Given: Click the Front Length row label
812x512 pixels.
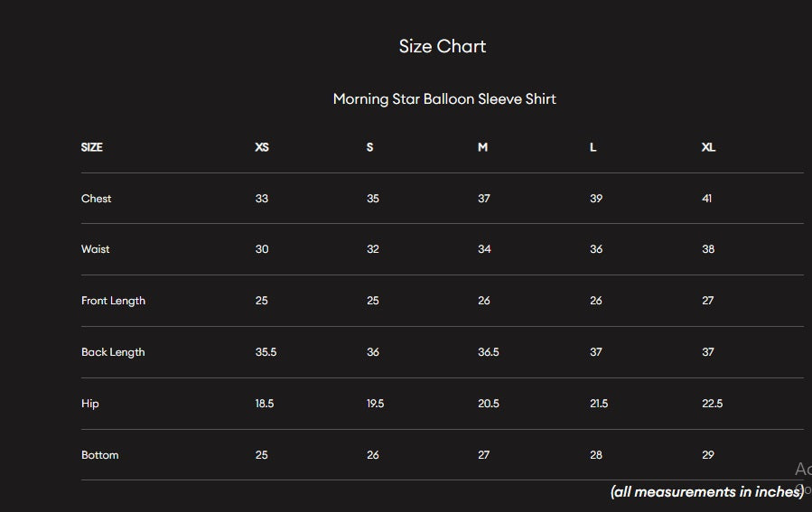Looking at the screenshot, I should click(113, 301).
